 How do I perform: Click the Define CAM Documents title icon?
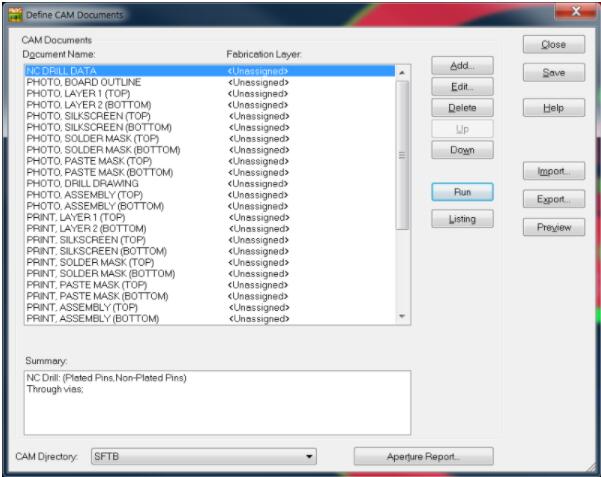(x=15, y=15)
